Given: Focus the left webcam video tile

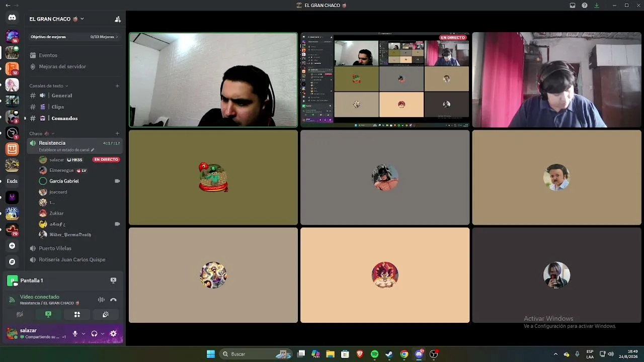Looking at the screenshot, I should click(213, 80).
